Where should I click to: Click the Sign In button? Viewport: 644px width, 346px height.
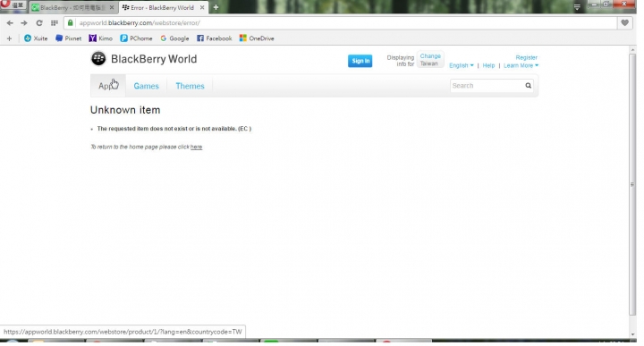click(x=360, y=61)
